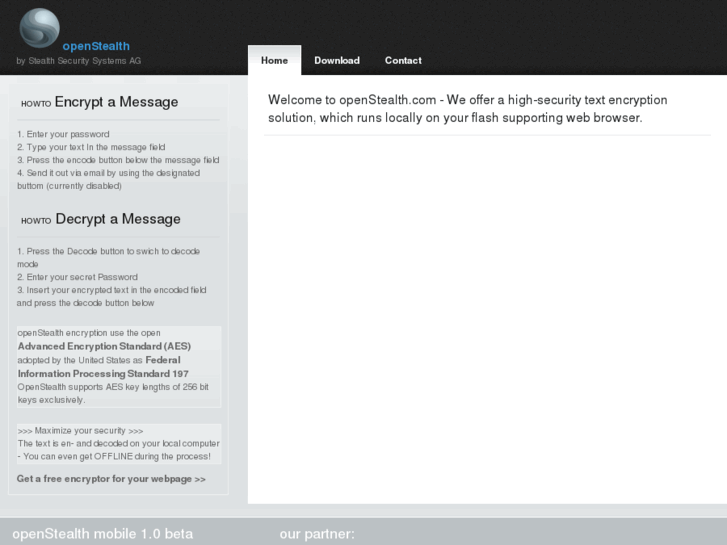Click the openStealth sphere logo
Viewport: 727px width, 545px height.
pyautogui.click(x=39, y=28)
